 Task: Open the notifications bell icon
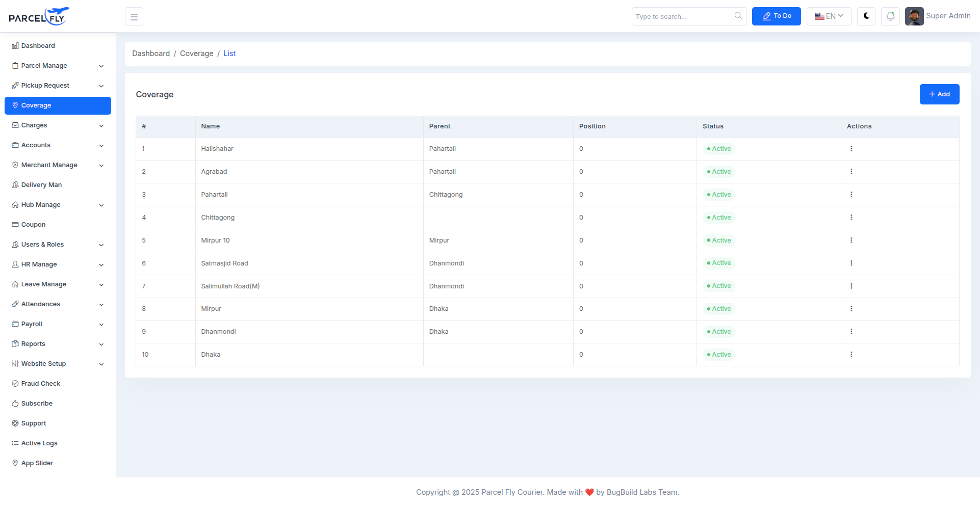tap(890, 16)
